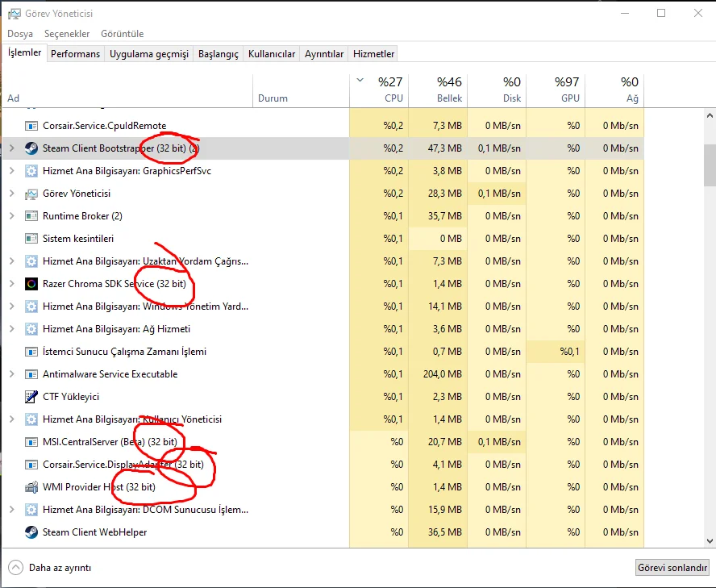Screen dimensions: 716x588
Task: Select the Sistem kesintileri row
Action: (78, 239)
